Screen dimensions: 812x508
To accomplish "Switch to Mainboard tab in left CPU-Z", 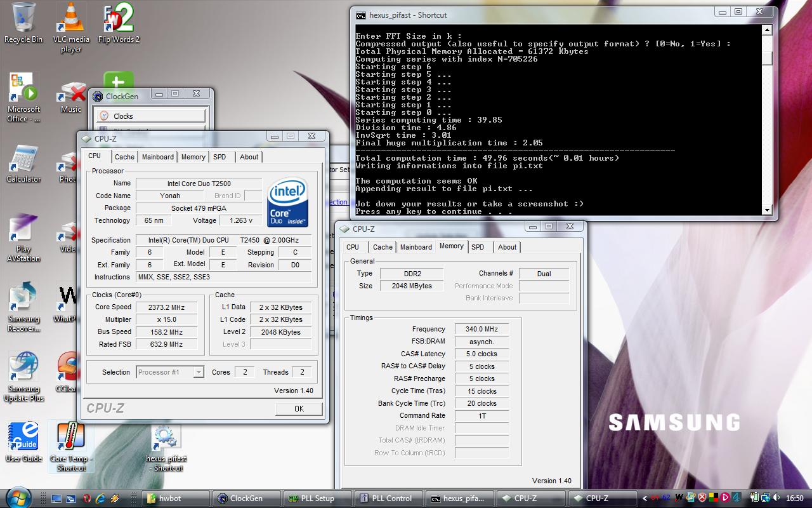I will (x=158, y=157).
